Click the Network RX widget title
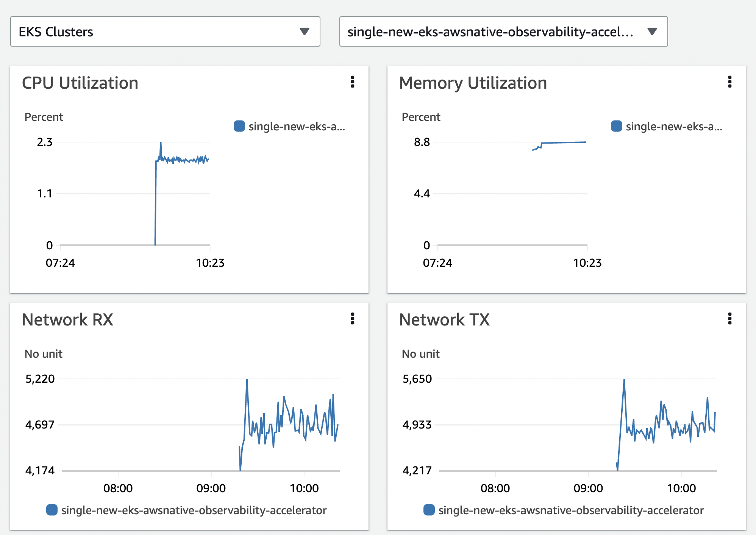This screenshot has width=756, height=535. (x=67, y=320)
